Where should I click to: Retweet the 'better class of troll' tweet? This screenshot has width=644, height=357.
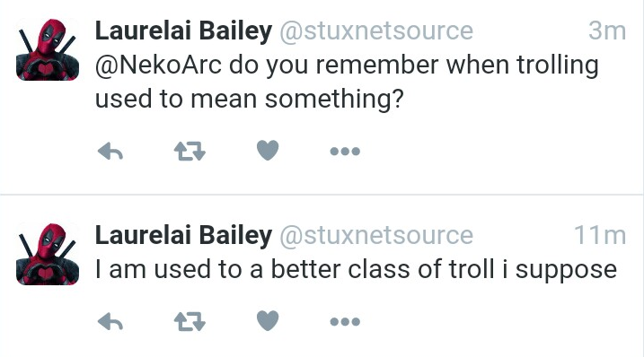click(190, 321)
